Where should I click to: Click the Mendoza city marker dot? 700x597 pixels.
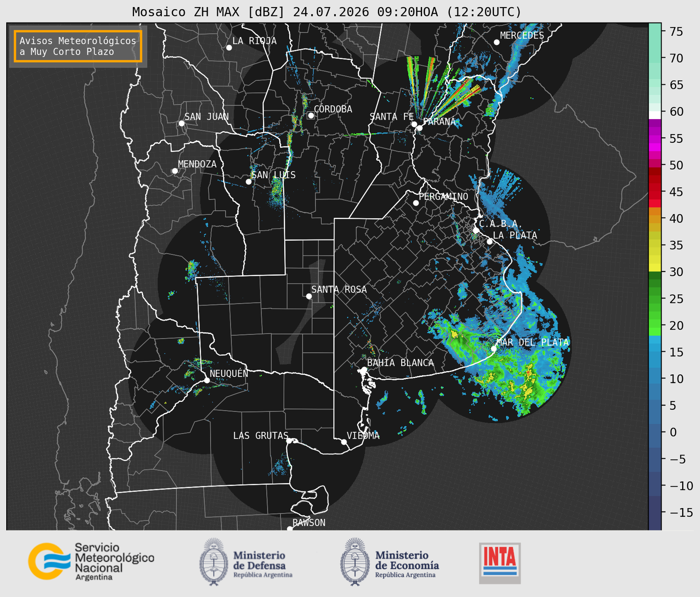pyautogui.click(x=175, y=171)
